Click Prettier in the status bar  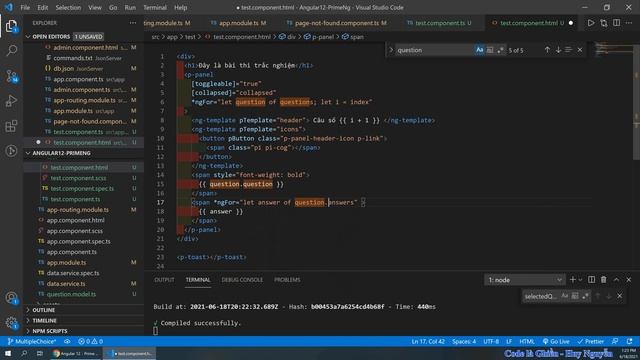coord(590,341)
